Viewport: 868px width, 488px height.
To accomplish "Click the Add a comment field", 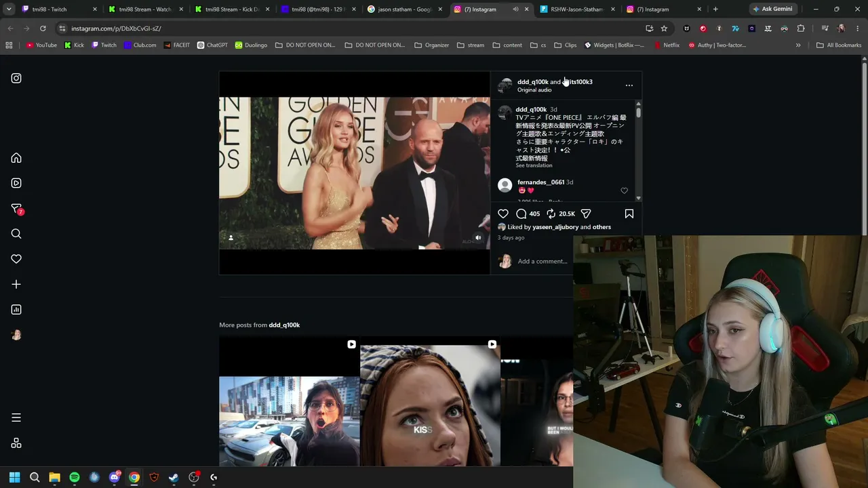I will [x=542, y=262].
